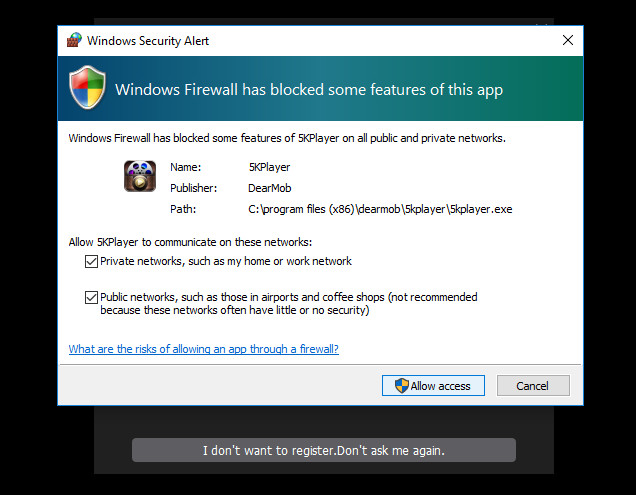Open the firewall risks help link
Viewport: 636px width, 495px height.
pyautogui.click(x=204, y=349)
